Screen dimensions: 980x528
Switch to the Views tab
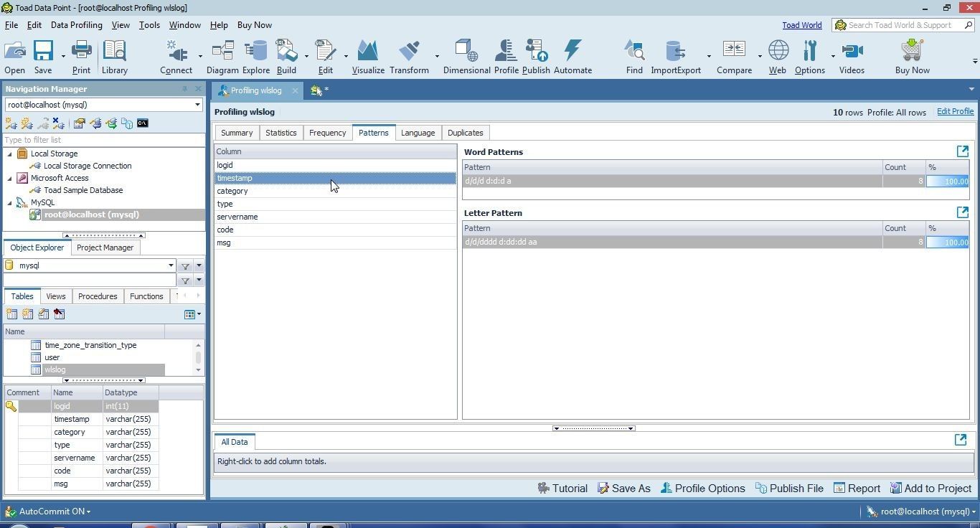[55, 296]
